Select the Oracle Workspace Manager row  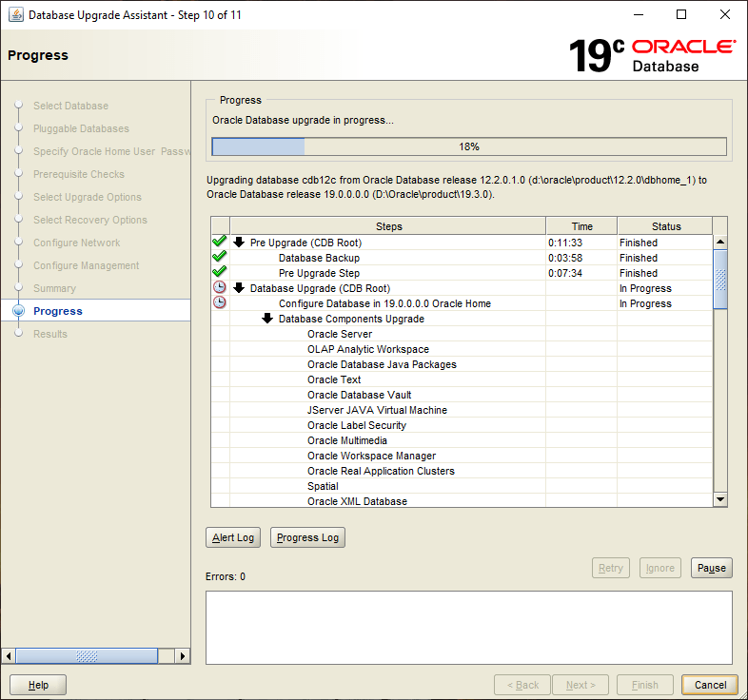(462, 456)
